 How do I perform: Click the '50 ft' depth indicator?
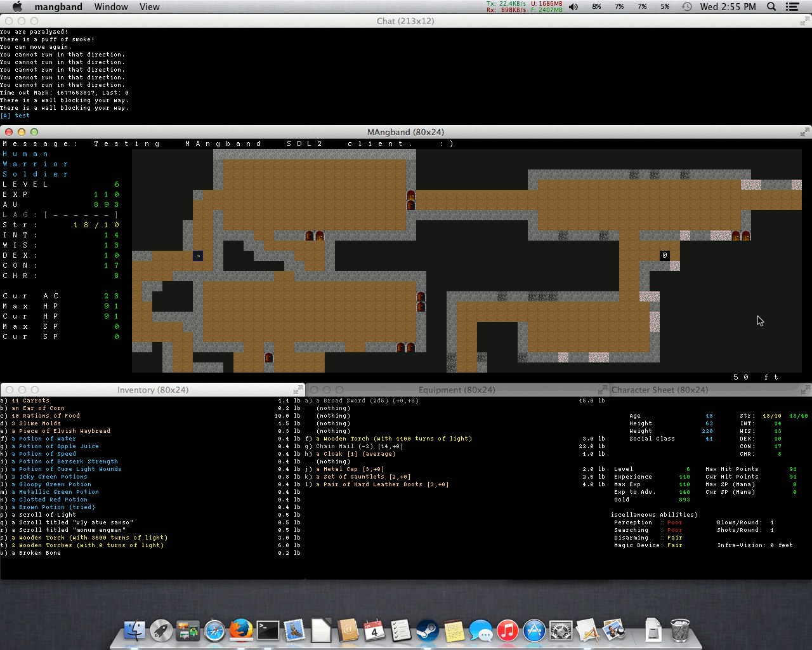tap(756, 377)
